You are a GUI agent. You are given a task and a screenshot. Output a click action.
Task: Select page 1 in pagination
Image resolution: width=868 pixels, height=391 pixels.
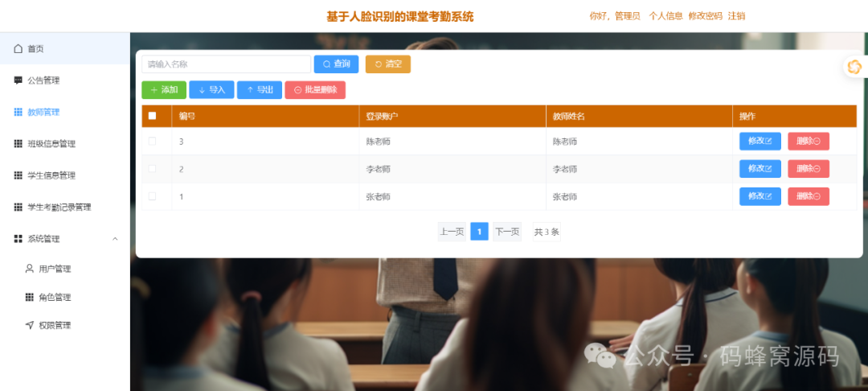pyautogui.click(x=479, y=232)
